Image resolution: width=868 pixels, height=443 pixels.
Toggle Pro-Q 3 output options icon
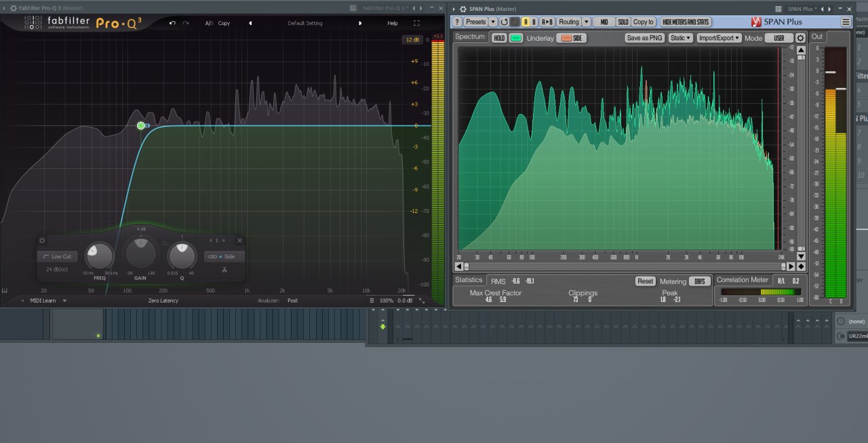coord(372,301)
